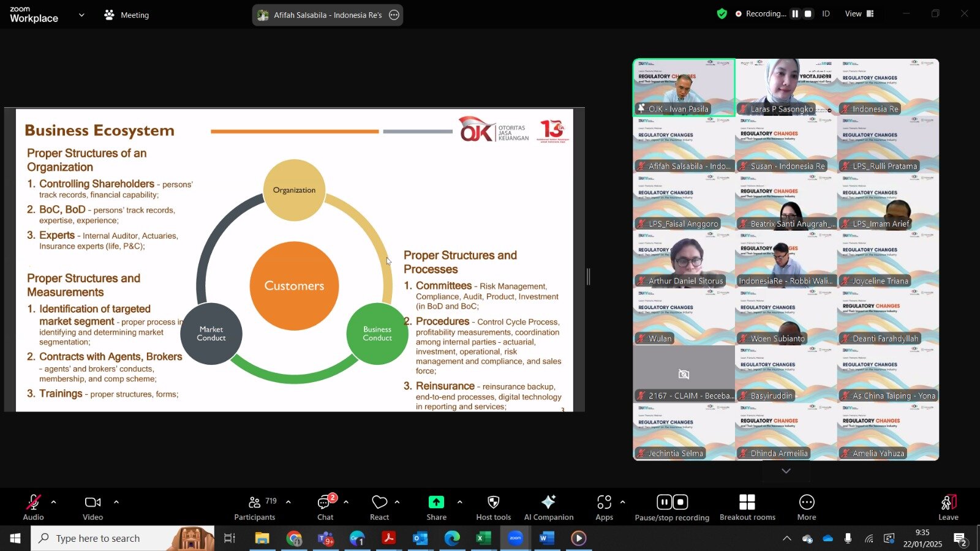The width and height of the screenshot is (980, 551).
Task: Select Beatrix Santi Anugrah video tile
Action: [x=786, y=202]
